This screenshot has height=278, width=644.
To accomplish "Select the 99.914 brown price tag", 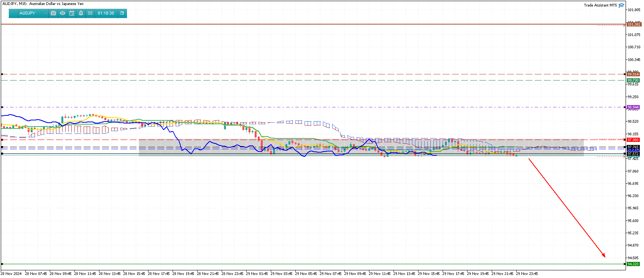I will (x=633, y=74).
